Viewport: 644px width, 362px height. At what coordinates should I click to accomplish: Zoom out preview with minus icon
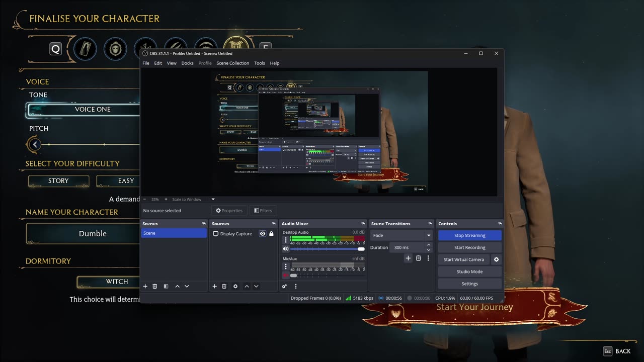coord(145,199)
